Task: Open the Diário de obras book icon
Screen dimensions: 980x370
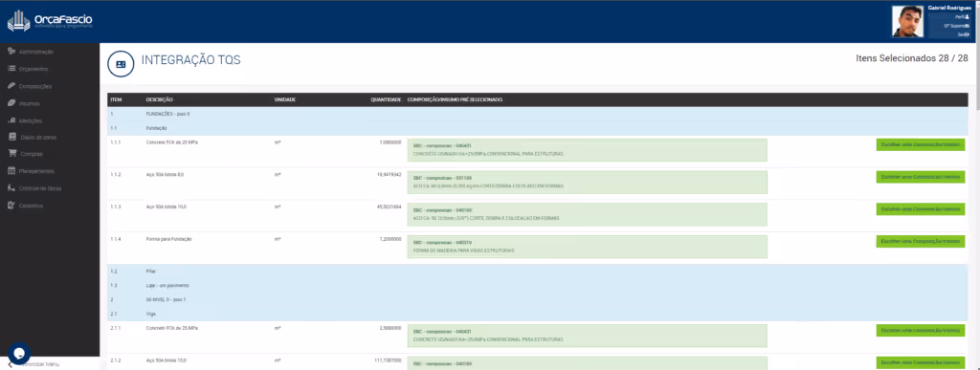Action: click(11, 137)
